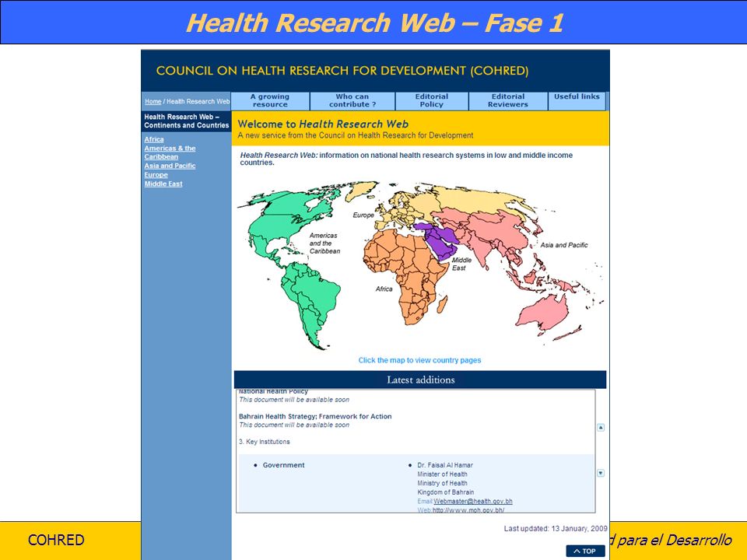This screenshot has width=747, height=560.
Task: Select the Editorial Reviewers tab
Action: point(508,100)
